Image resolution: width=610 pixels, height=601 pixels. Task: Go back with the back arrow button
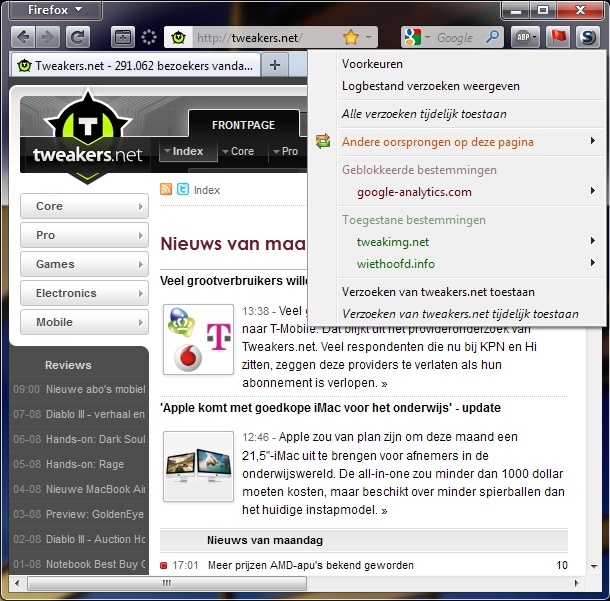23,37
